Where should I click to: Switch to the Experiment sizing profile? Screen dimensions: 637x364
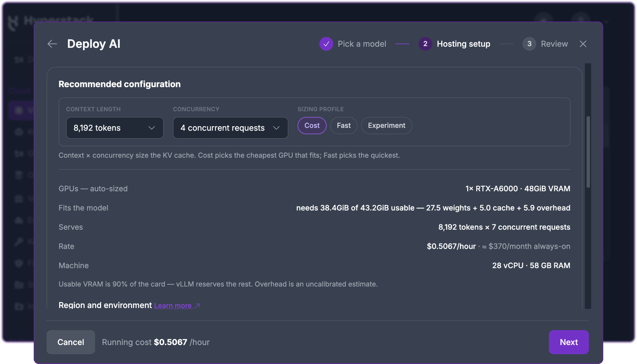pyautogui.click(x=386, y=126)
